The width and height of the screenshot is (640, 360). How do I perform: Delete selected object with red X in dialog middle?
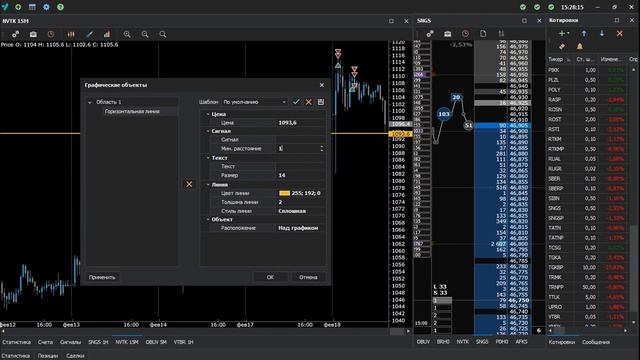(189, 184)
